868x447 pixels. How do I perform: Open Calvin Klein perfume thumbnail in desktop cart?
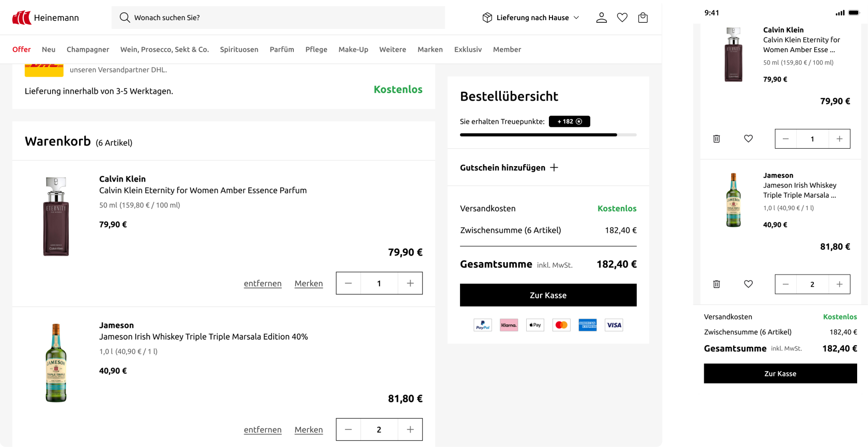(x=56, y=217)
